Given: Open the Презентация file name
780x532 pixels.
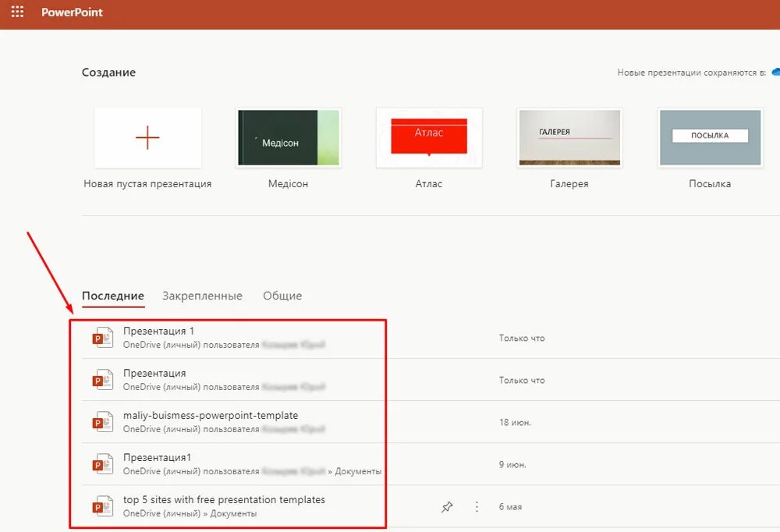Looking at the screenshot, I should [154, 373].
